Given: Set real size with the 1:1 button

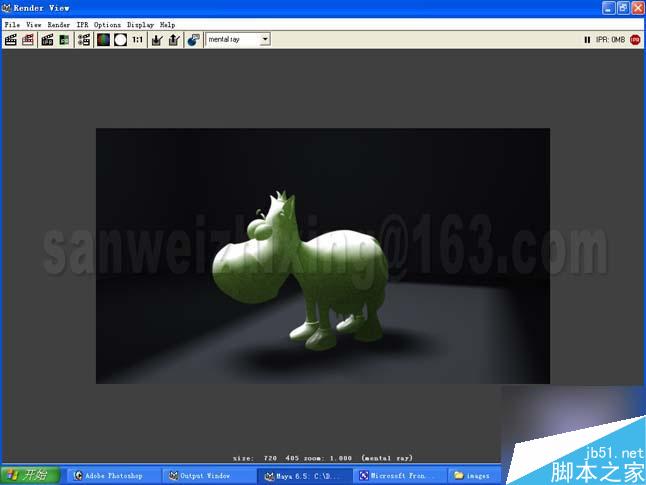Looking at the screenshot, I should (x=137, y=40).
